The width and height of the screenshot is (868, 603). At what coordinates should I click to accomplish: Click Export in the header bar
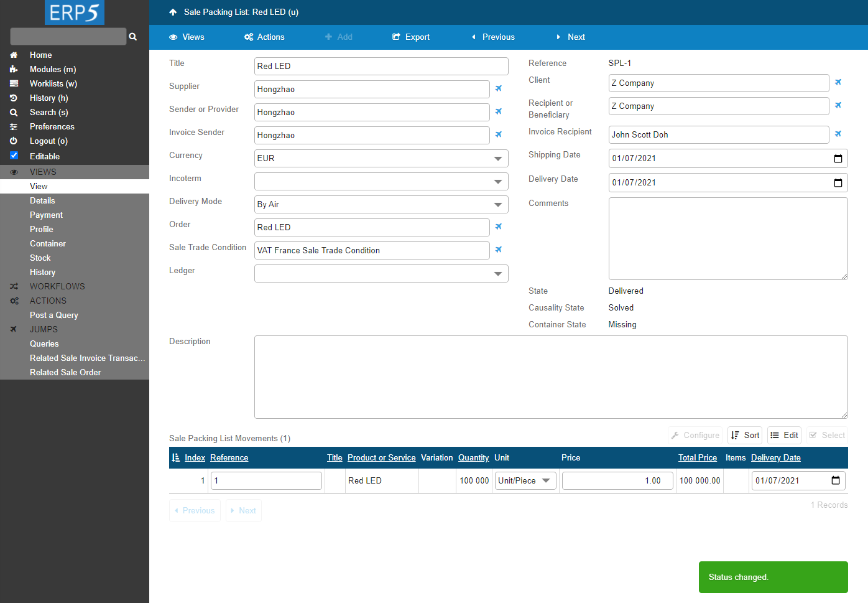coord(411,37)
